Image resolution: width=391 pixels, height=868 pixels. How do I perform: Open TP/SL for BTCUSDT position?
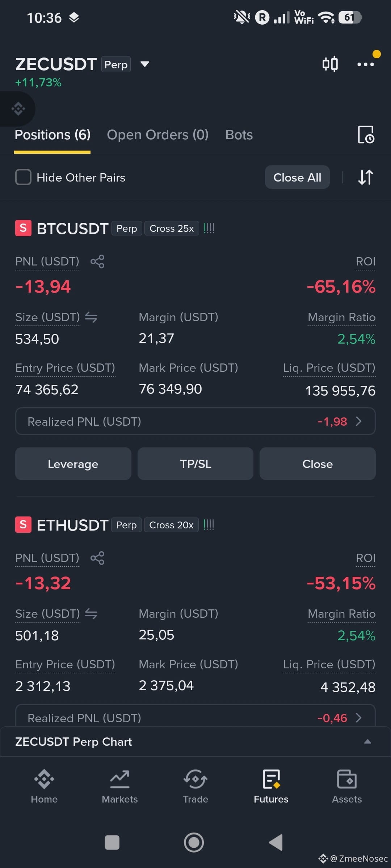coord(195,464)
